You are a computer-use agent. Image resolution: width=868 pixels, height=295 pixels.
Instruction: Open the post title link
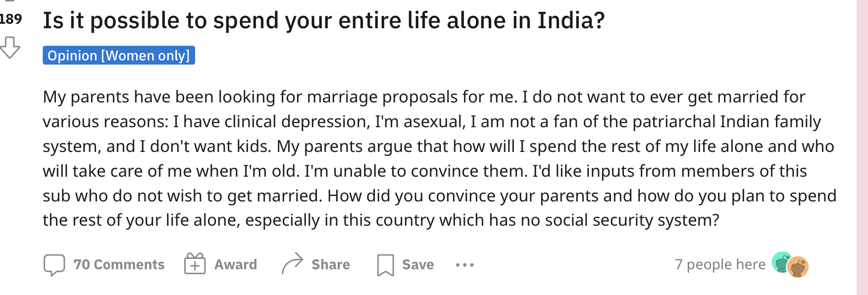pyautogui.click(x=324, y=20)
